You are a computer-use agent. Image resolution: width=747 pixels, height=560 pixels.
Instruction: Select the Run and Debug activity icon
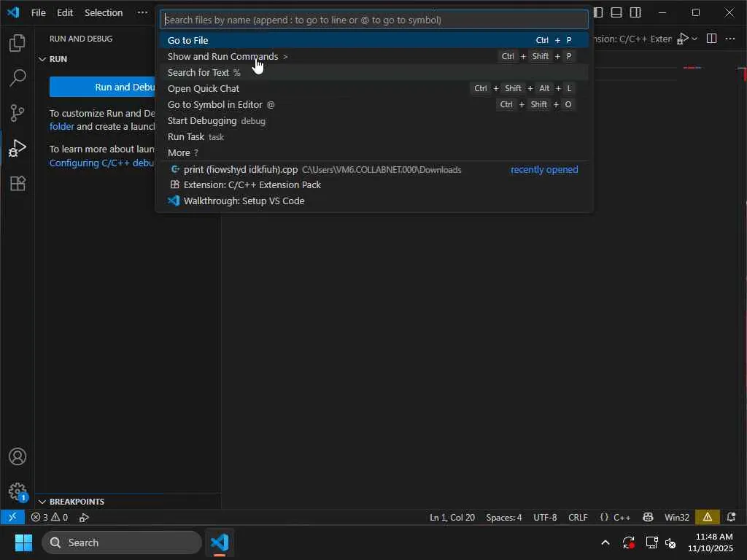click(x=18, y=148)
